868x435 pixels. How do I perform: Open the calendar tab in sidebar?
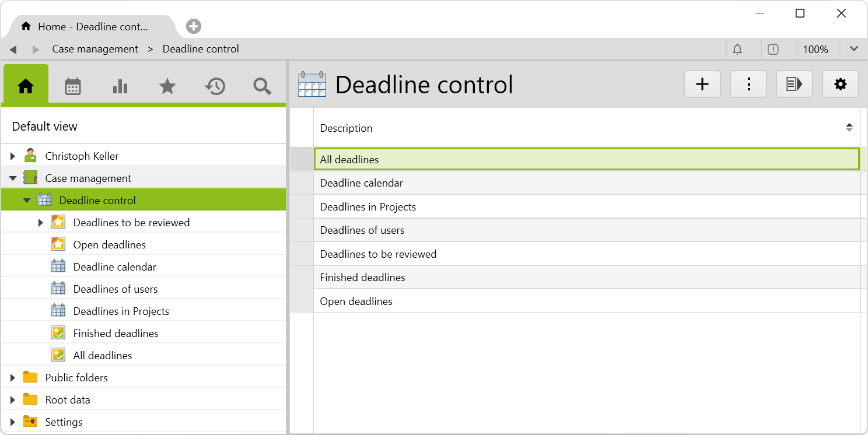(x=73, y=86)
